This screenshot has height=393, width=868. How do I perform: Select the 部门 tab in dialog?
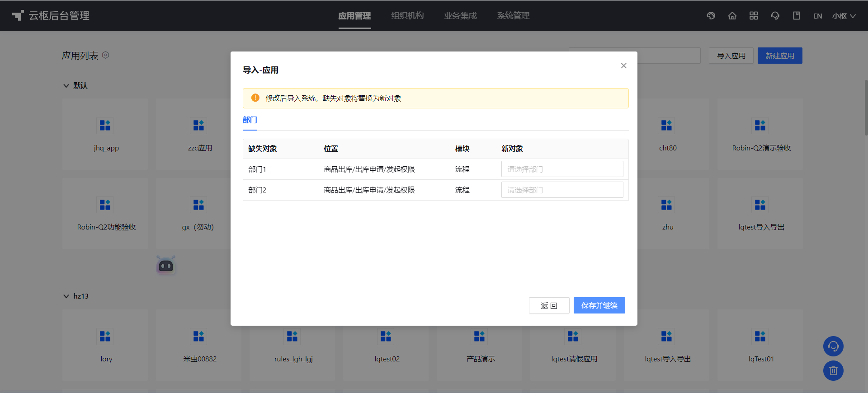[x=250, y=120]
